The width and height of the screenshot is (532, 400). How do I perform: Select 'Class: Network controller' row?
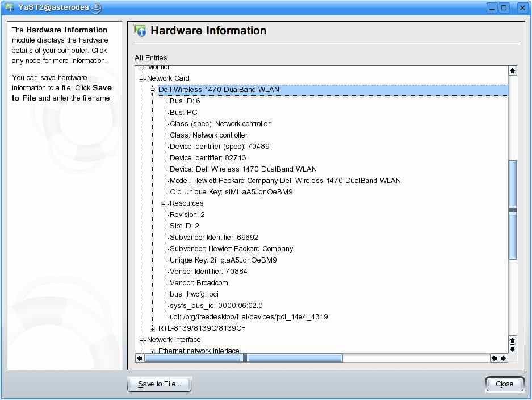[x=209, y=135]
